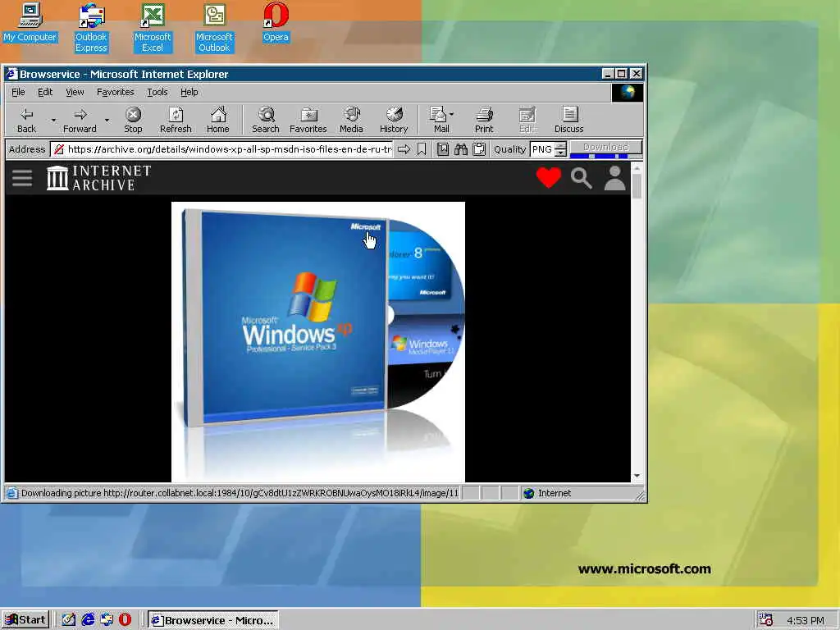
Task: Click the 4:53 PM system clock
Action: click(806, 620)
